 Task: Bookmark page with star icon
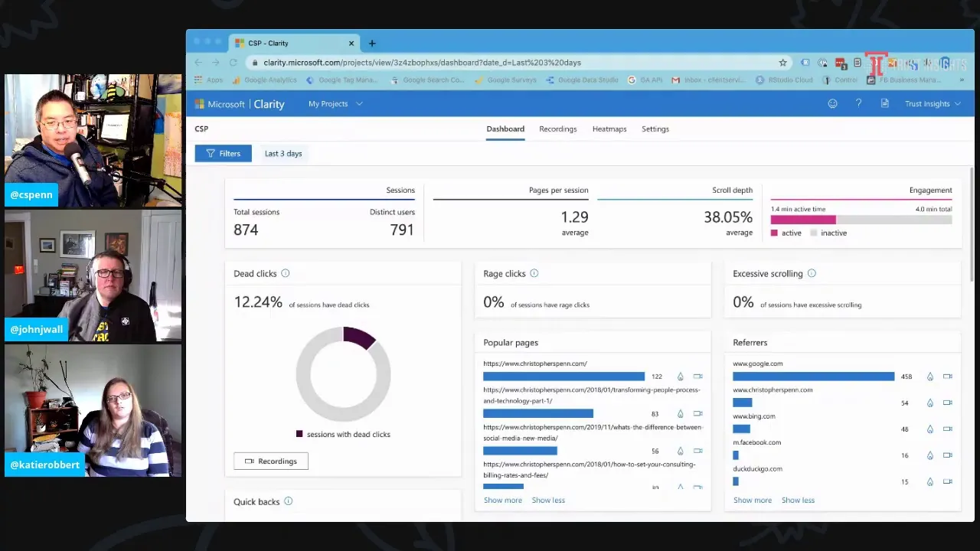(x=782, y=63)
